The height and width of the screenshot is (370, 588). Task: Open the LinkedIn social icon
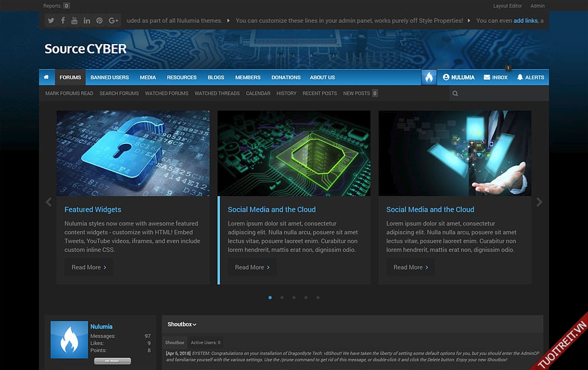pyautogui.click(x=87, y=21)
